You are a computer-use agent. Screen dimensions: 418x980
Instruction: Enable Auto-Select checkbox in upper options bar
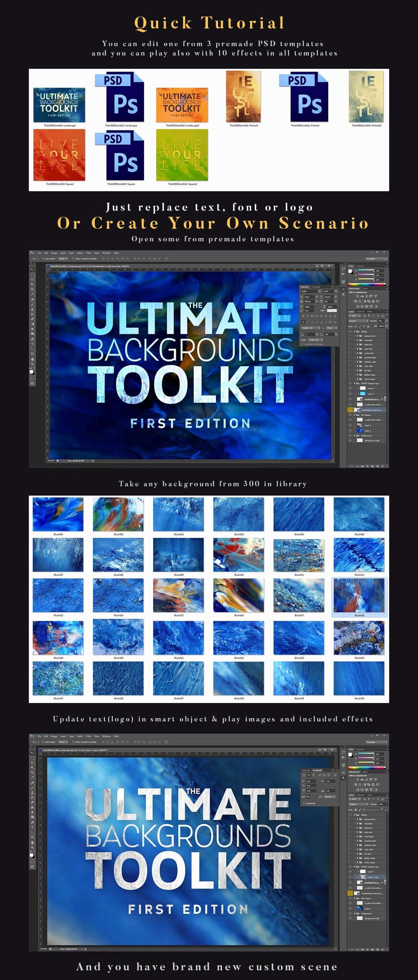point(43,259)
